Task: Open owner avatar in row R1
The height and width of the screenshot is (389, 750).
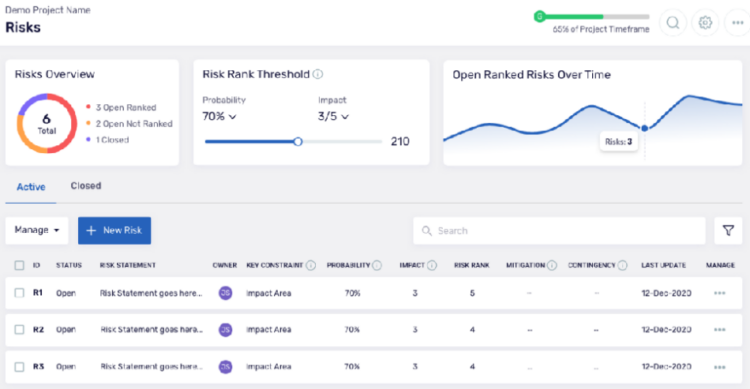Action: coord(226,293)
